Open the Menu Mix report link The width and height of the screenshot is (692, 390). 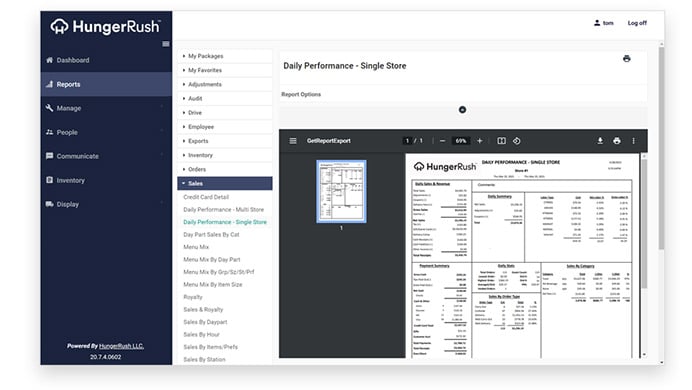point(196,247)
